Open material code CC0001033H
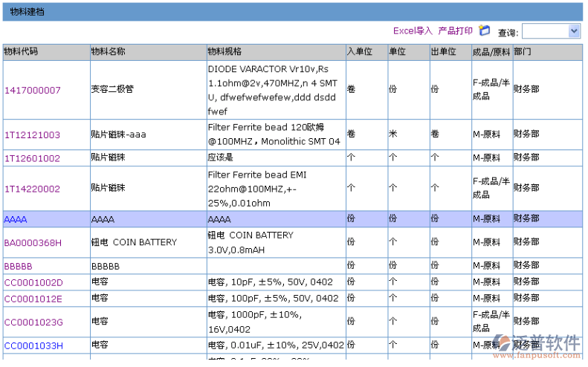Image resolution: width=588 pixels, height=367 pixels. (x=34, y=345)
